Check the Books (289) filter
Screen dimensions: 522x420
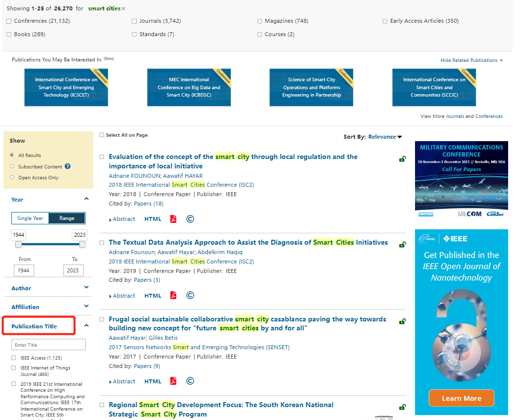pyautogui.click(x=9, y=34)
